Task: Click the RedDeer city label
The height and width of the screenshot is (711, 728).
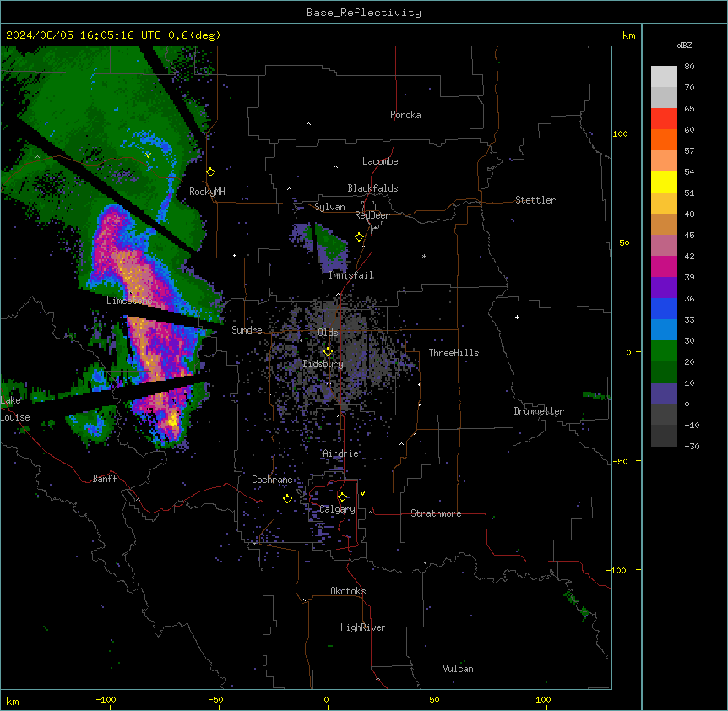Action: tap(372, 215)
